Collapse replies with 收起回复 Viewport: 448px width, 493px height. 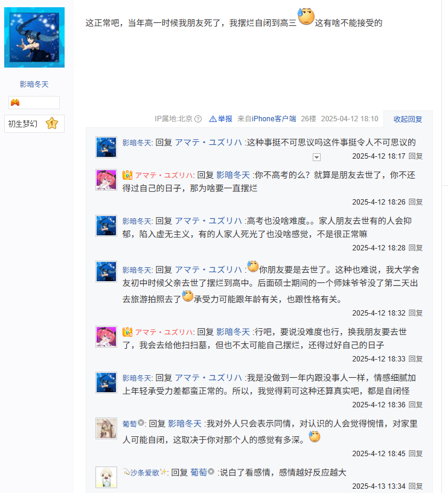coord(408,119)
